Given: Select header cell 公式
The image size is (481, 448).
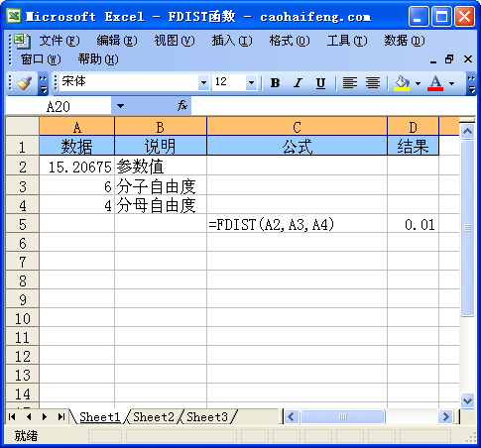Looking at the screenshot, I should coord(297,146).
